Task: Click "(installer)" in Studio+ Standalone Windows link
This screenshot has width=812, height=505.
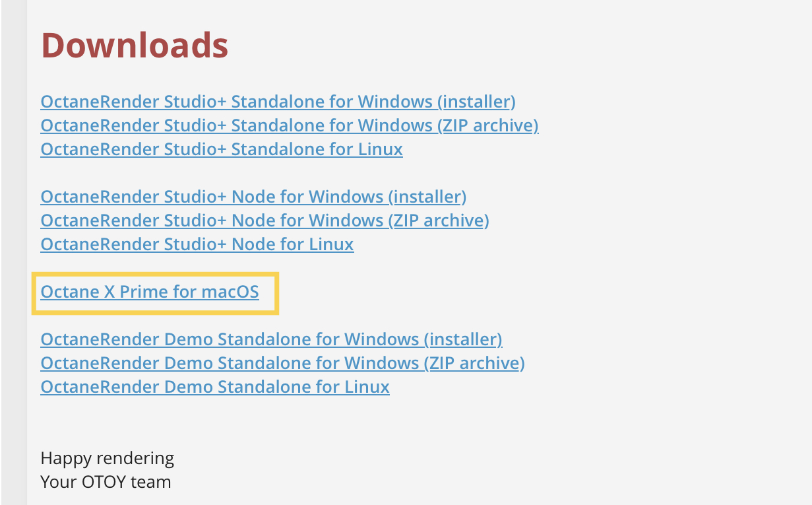Action: [x=478, y=102]
